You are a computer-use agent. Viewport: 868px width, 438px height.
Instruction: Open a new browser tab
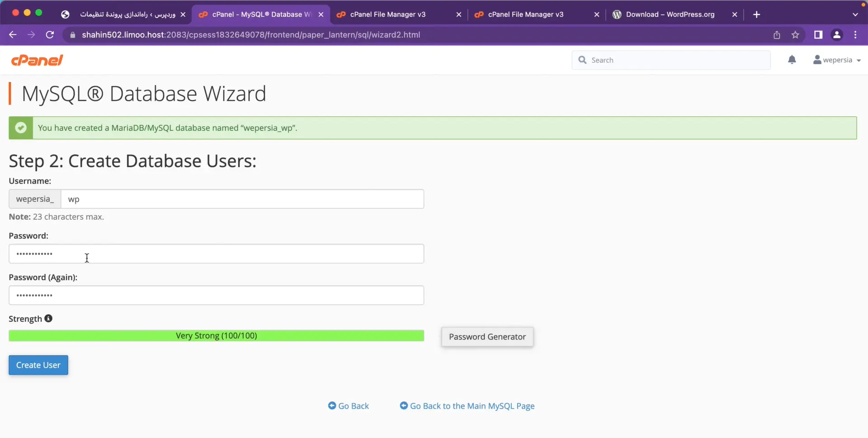[x=757, y=14]
